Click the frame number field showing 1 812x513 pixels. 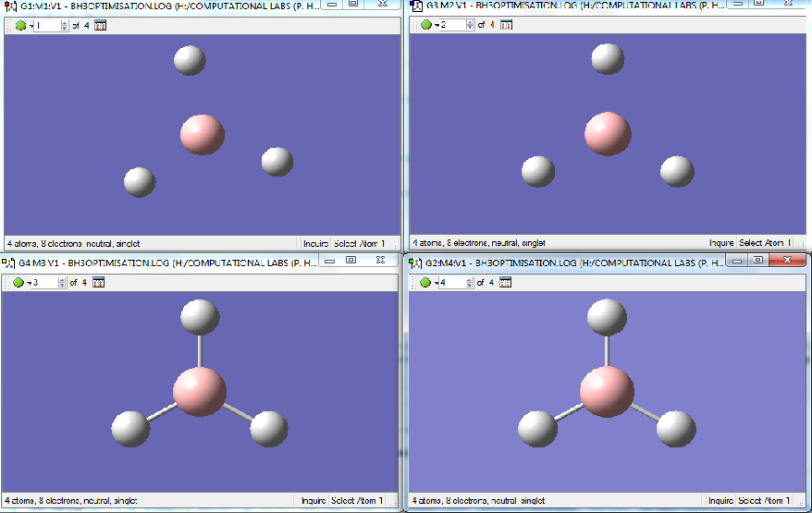point(47,25)
